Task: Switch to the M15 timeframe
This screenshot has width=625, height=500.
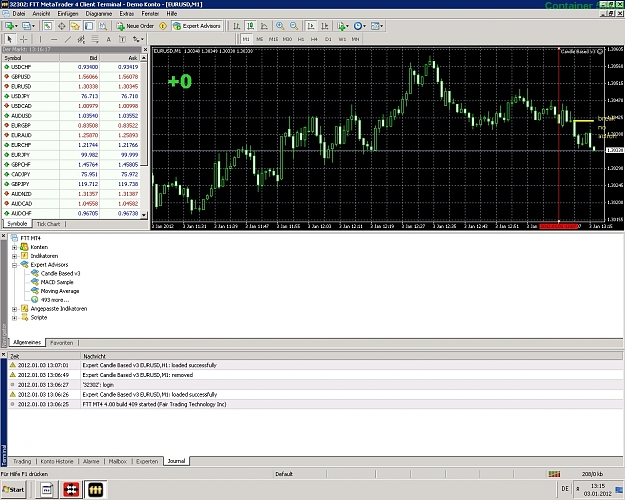Action: tap(273, 39)
